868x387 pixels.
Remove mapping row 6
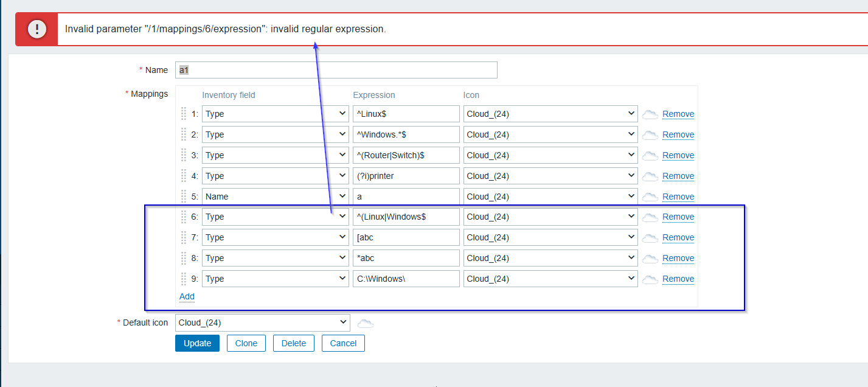(678, 217)
